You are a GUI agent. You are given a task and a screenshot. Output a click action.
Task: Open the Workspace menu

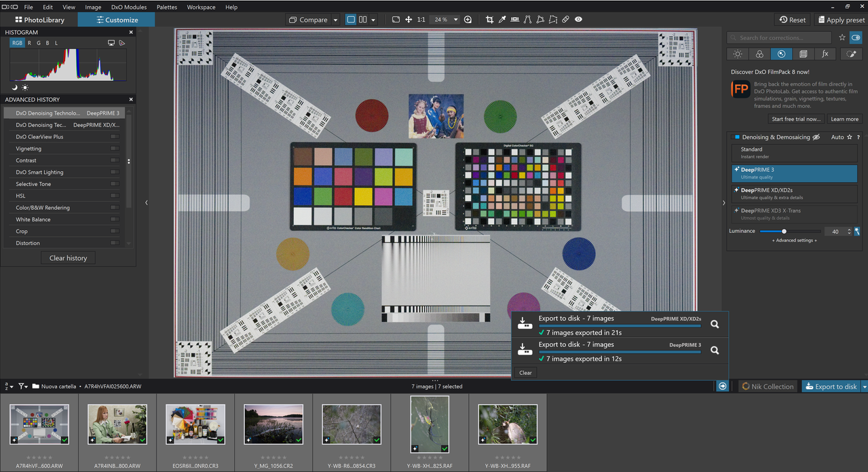201,7
